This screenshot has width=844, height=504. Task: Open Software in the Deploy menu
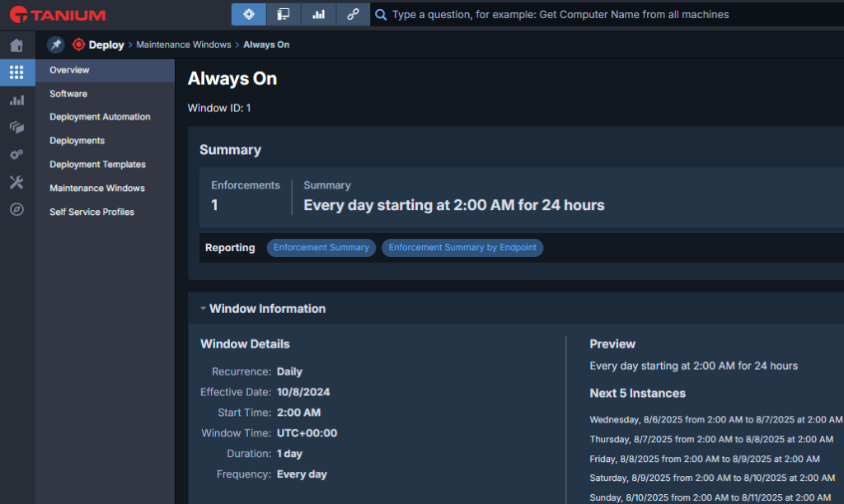(68, 94)
